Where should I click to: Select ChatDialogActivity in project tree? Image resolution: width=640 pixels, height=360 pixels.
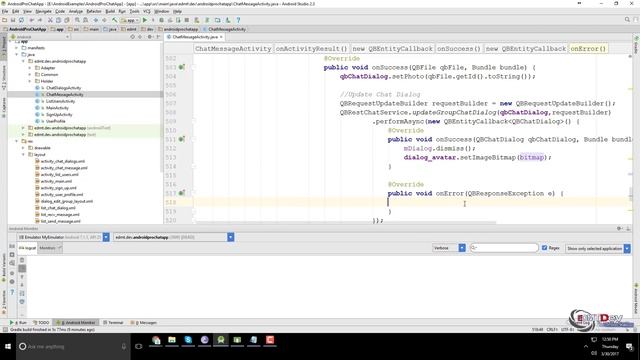pos(63,88)
